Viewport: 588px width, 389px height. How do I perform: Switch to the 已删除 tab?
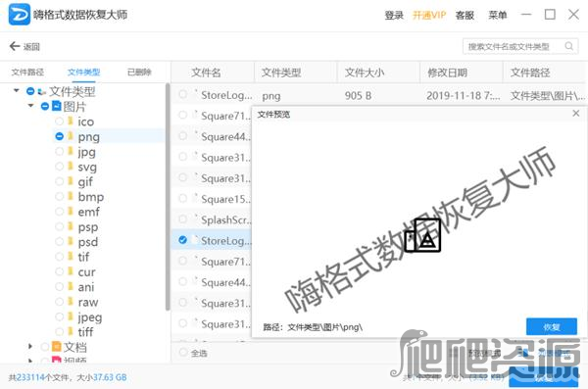coord(139,73)
